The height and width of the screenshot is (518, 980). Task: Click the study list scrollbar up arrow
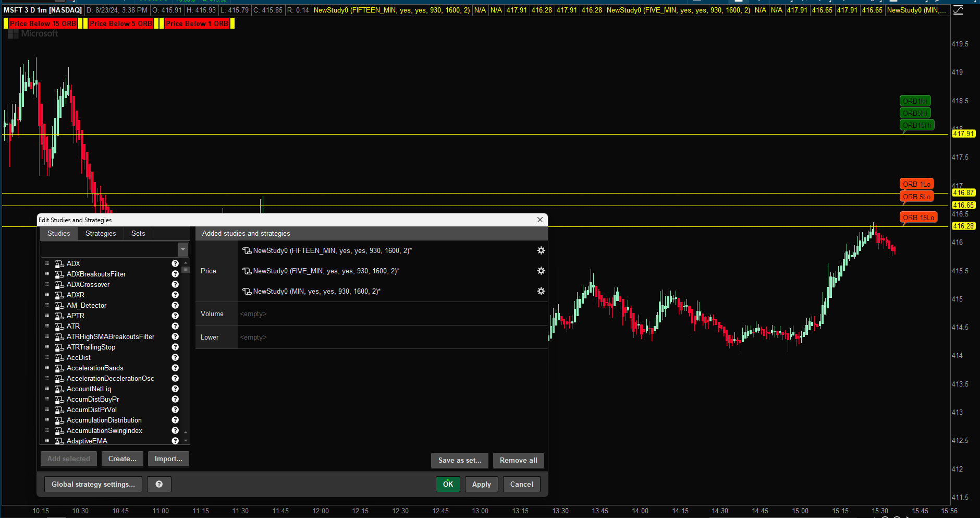186,263
